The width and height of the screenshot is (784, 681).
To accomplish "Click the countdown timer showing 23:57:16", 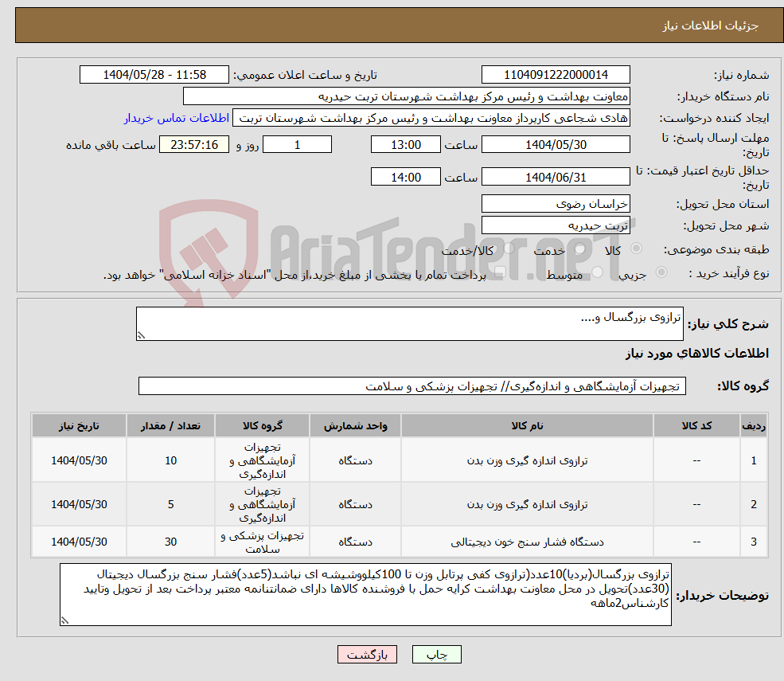I will [x=192, y=144].
